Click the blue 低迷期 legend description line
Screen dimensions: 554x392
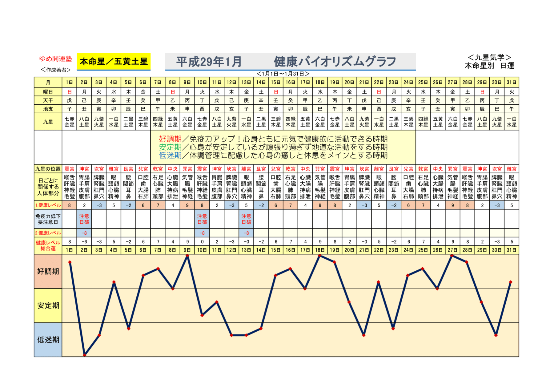(273, 156)
